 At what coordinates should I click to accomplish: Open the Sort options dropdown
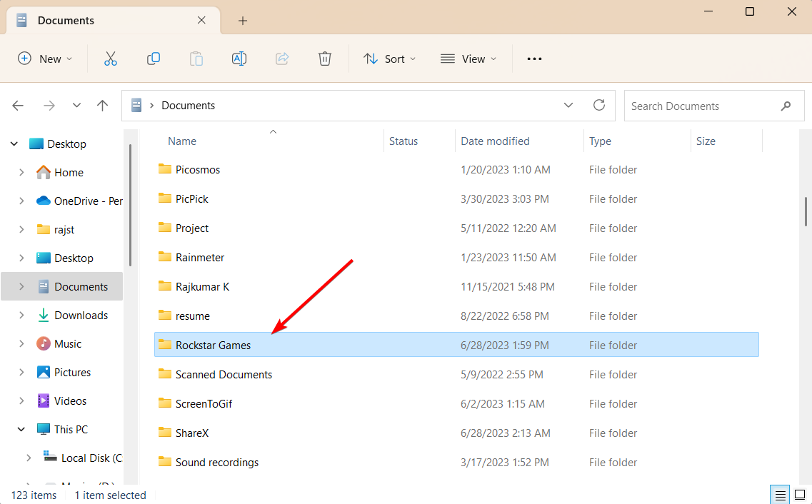click(x=389, y=59)
